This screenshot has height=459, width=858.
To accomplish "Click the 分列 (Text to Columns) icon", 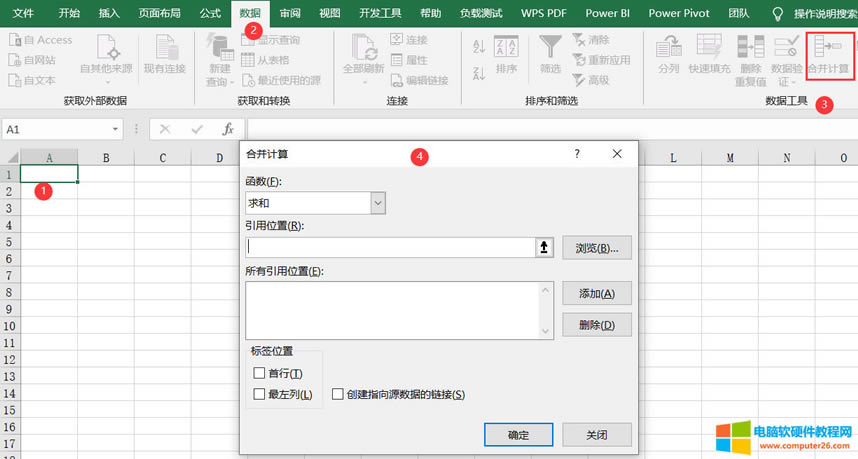I will (x=668, y=55).
